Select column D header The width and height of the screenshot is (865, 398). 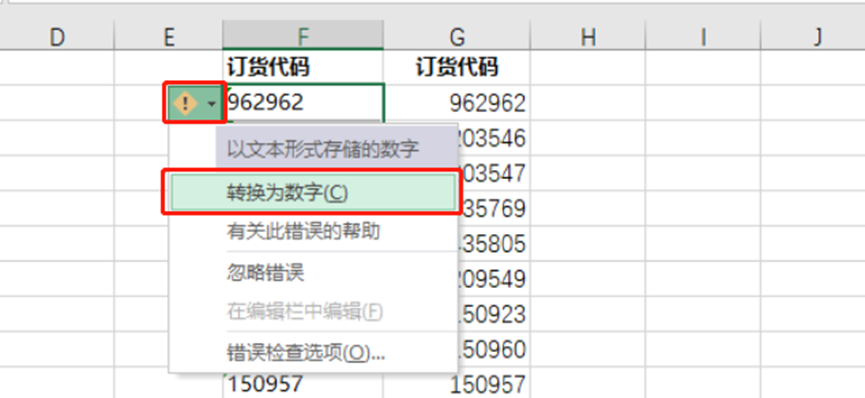pos(57,37)
